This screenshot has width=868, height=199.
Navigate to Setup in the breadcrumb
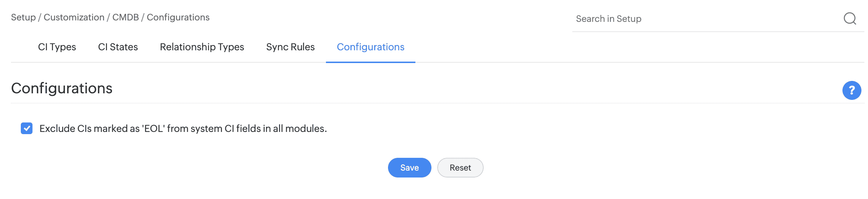(23, 17)
